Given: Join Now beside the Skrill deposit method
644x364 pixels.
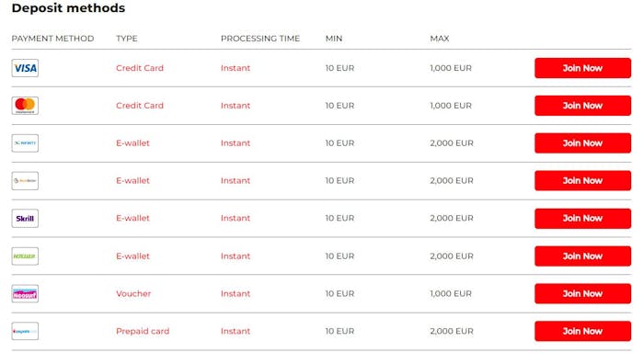Looking at the screenshot, I should (x=582, y=219).
